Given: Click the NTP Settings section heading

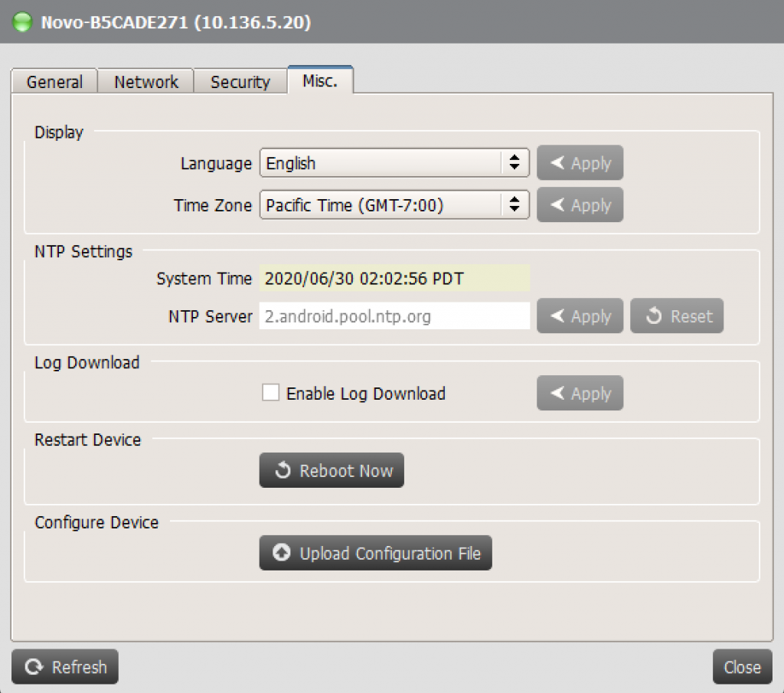Looking at the screenshot, I should 83,251.
